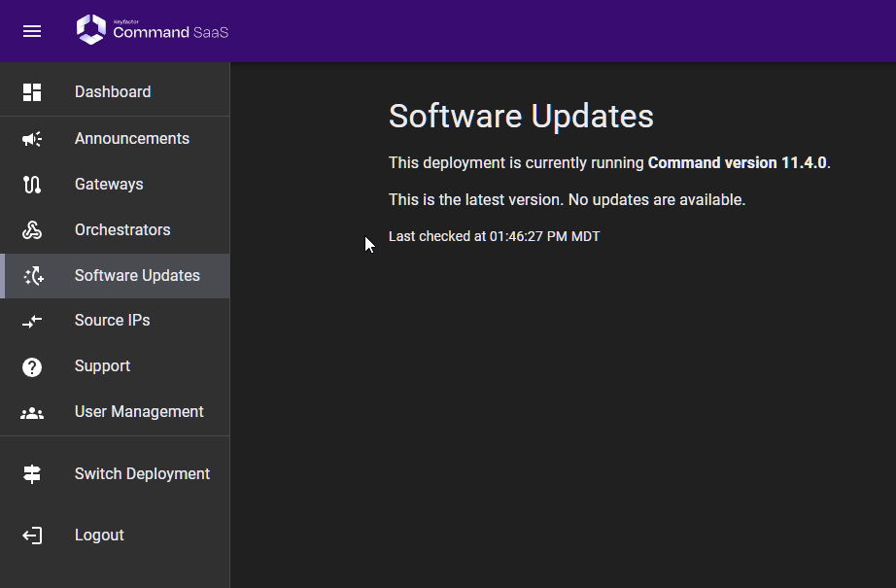
Task: Go to Announcements in sidebar
Action: pos(132,139)
